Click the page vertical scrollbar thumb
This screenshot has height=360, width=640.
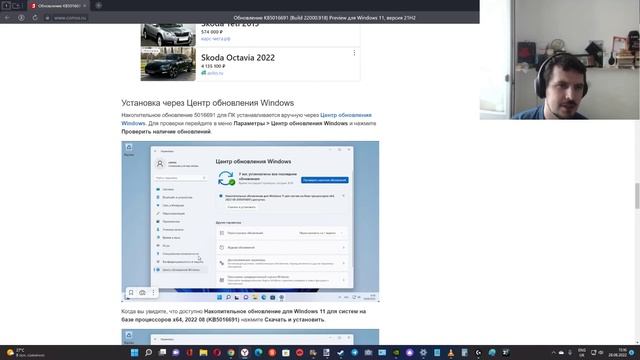pos(637,196)
